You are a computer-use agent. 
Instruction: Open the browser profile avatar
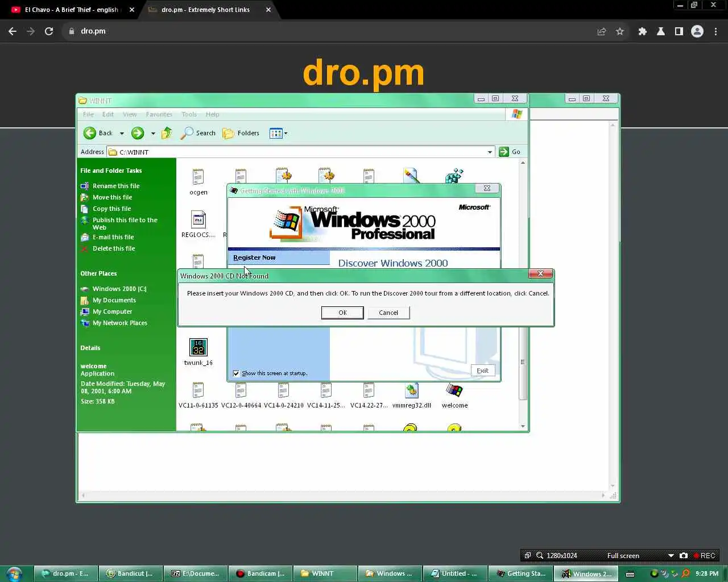(697, 31)
